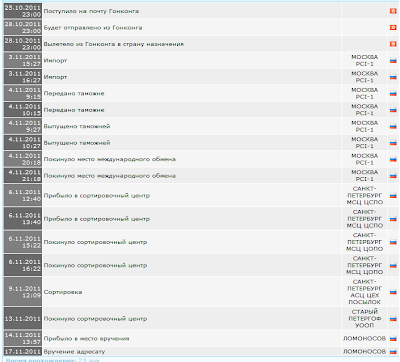Click Russian flag in 'Прибыло в место вручения' row
The width and height of the screenshot is (400, 362).
[x=393, y=339]
